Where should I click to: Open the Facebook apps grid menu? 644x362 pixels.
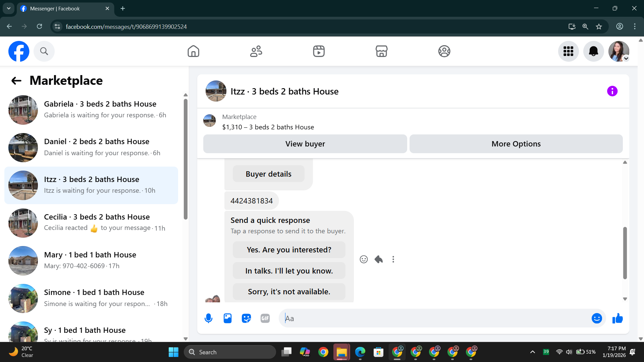pyautogui.click(x=568, y=51)
